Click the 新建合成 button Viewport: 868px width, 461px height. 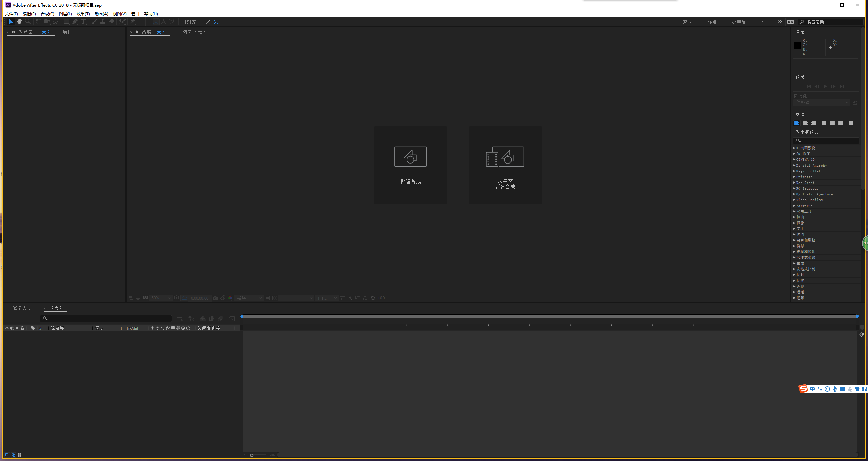point(410,165)
